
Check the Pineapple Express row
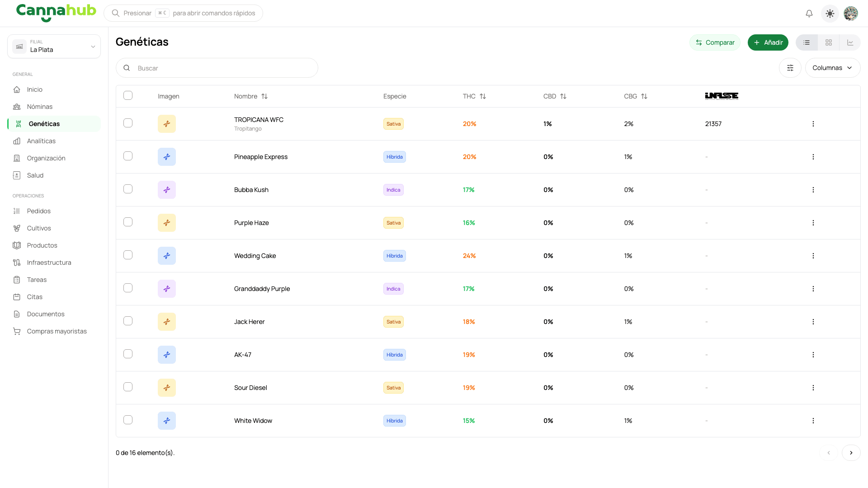pyautogui.click(x=128, y=156)
